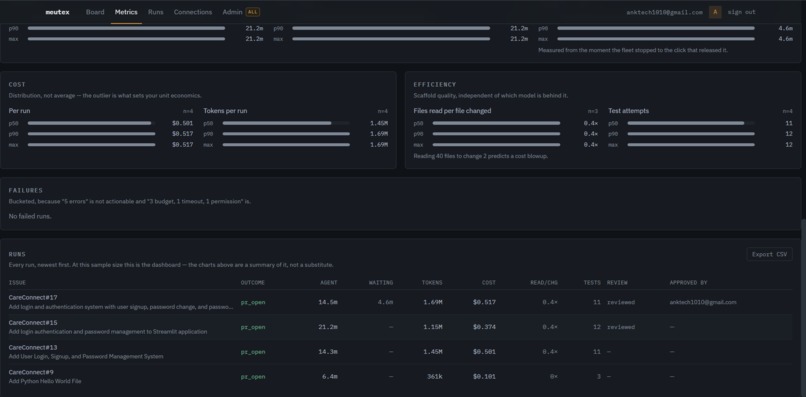This screenshot has width=806, height=397.
Task: Click the 21.2m agent time for CareConnect#15
Action: [x=328, y=327]
